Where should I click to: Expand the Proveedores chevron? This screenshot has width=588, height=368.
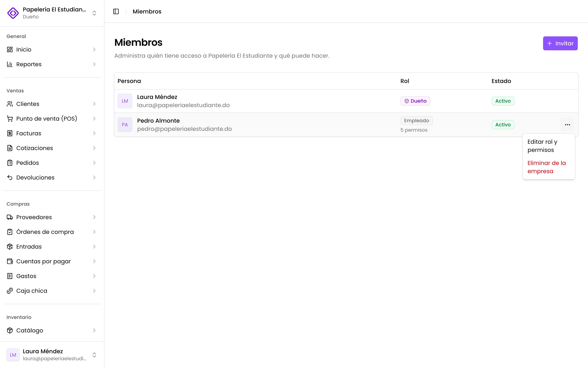94,217
